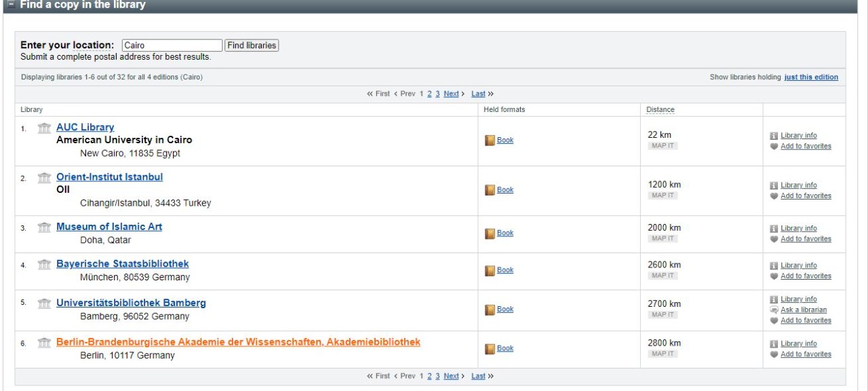Click the Library info icon for AUC Library
The height and width of the screenshot is (391, 868).
[x=774, y=136]
